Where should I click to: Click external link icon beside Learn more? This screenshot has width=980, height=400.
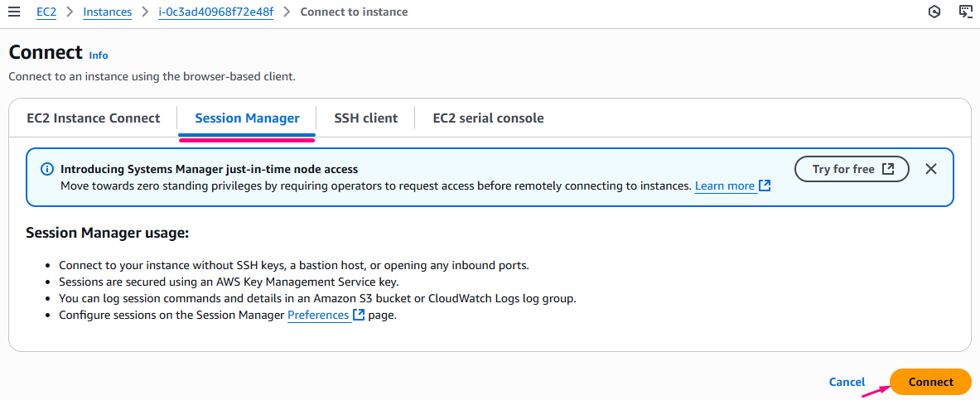pos(765,186)
